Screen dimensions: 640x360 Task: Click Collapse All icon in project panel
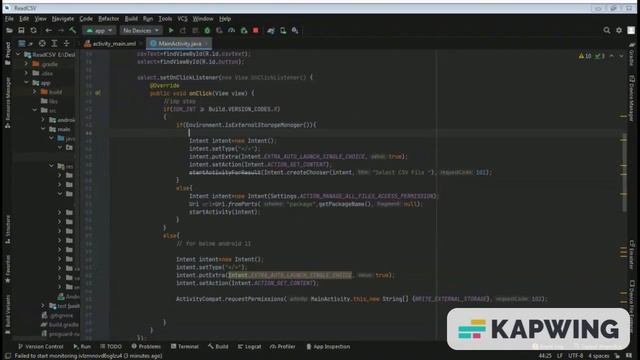point(67,43)
